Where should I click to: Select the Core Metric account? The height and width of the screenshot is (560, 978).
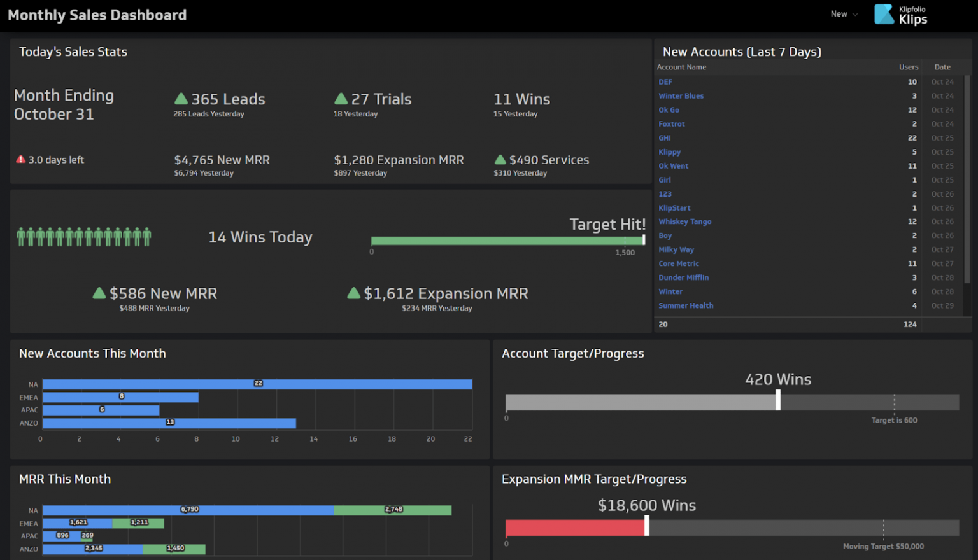679,263
